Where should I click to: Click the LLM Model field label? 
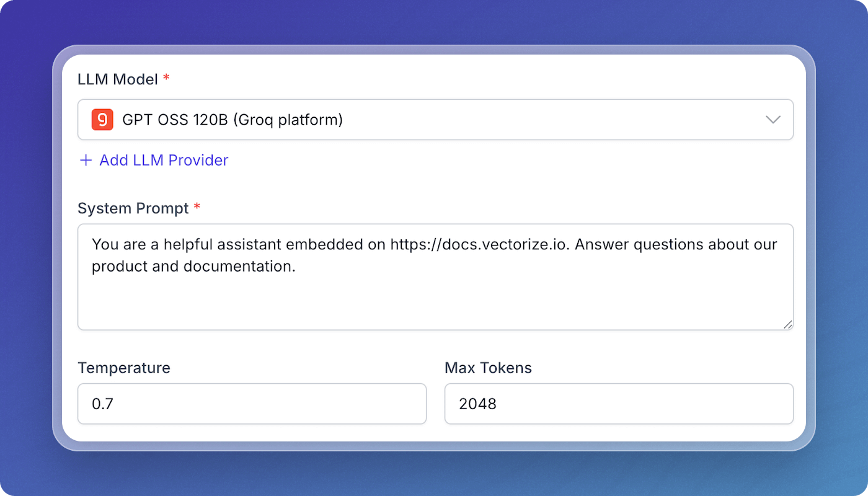[118, 79]
